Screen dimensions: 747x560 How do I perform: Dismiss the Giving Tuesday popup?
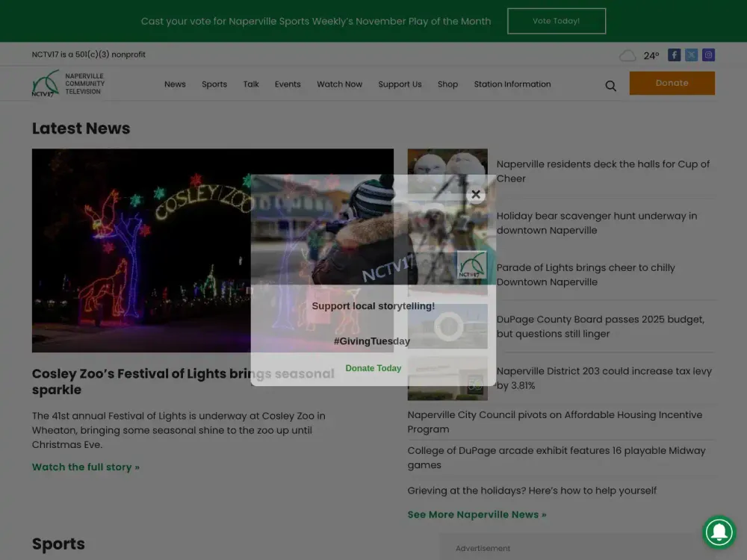(x=476, y=194)
